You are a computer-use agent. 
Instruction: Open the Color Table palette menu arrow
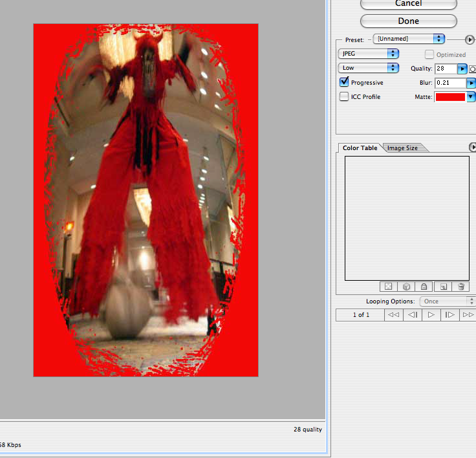tap(471, 147)
